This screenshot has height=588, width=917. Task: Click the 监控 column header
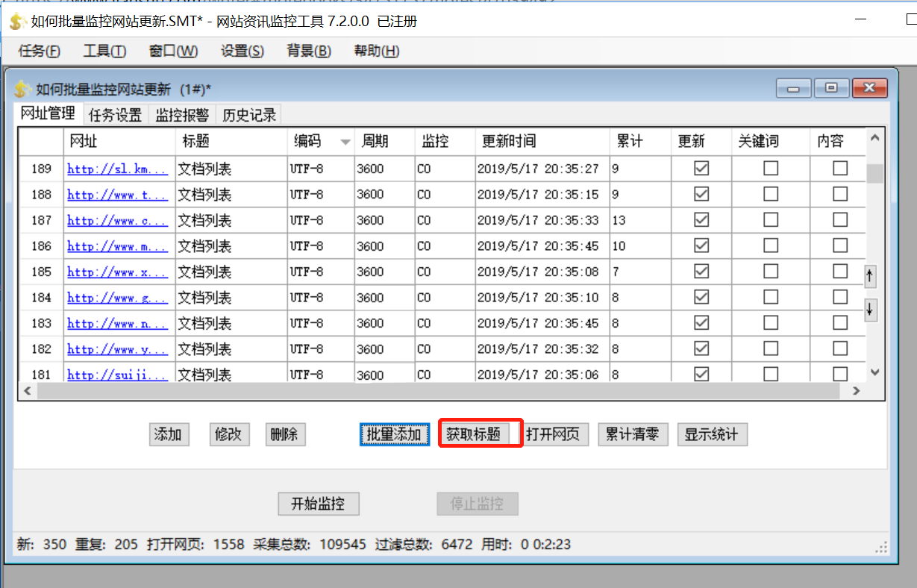coord(445,141)
